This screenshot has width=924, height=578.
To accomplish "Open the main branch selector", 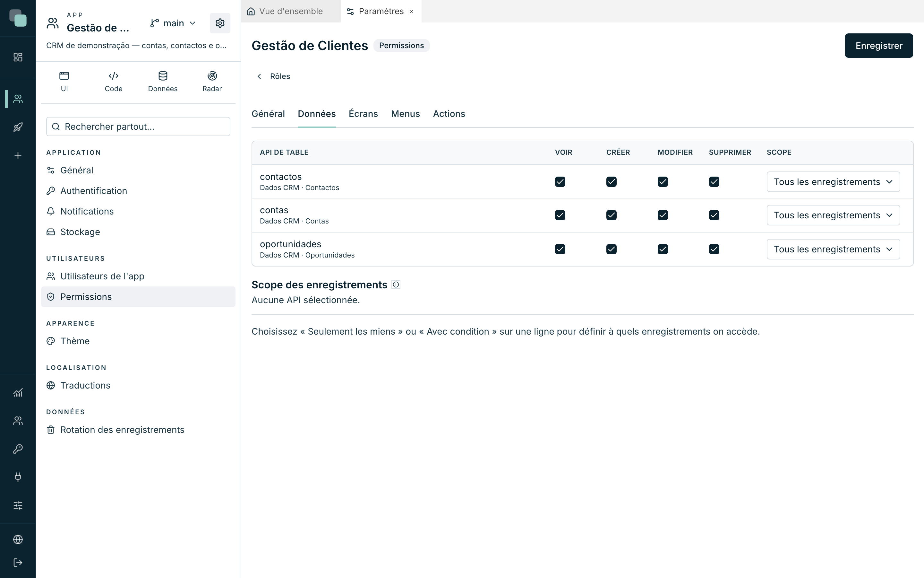I will (173, 23).
